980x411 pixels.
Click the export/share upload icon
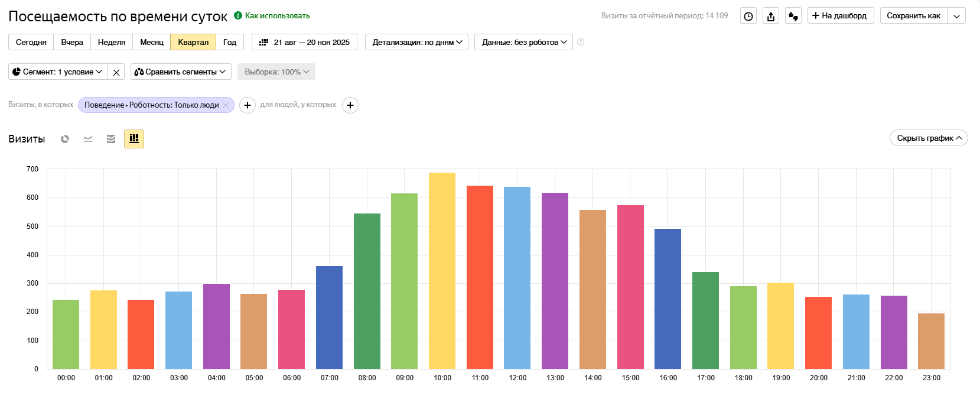click(771, 16)
